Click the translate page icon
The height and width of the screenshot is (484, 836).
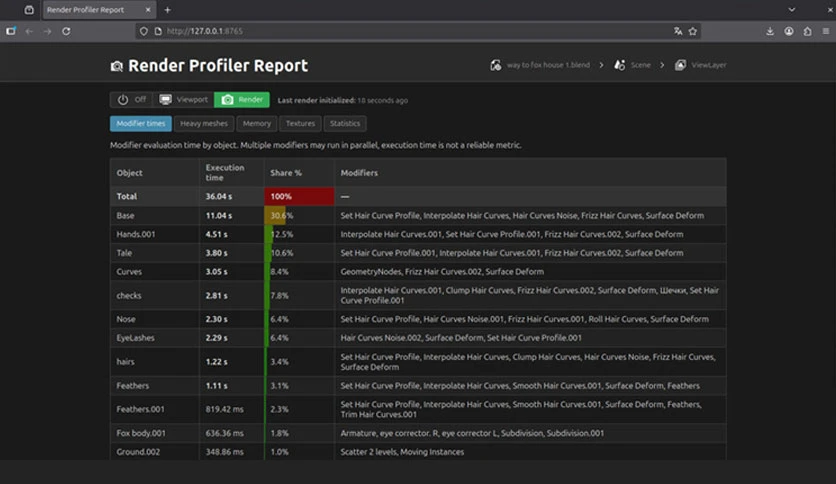[x=678, y=31]
